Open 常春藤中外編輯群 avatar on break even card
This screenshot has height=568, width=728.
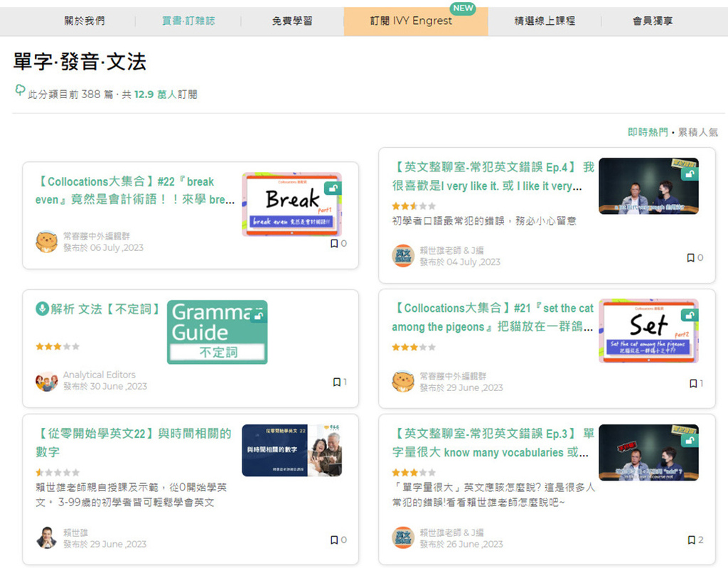pyautogui.click(x=46, y=242)
